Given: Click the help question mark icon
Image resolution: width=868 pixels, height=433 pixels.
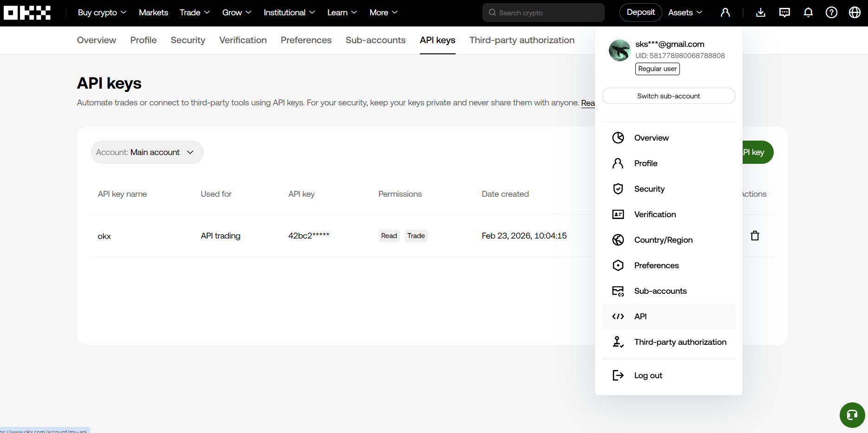Looking at the screenshot, I should pyautogui.click(x=831, y=13).
